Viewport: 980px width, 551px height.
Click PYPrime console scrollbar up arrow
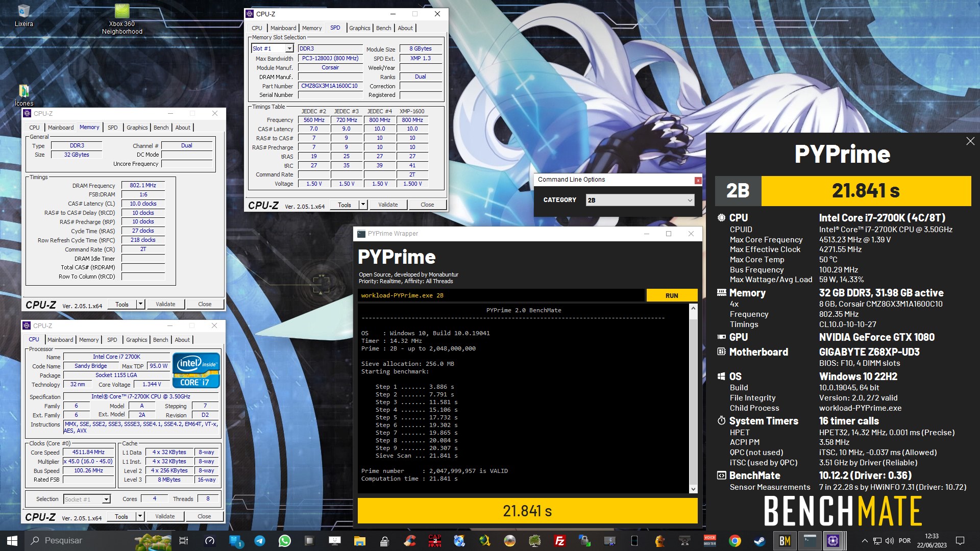click(693, 308)
